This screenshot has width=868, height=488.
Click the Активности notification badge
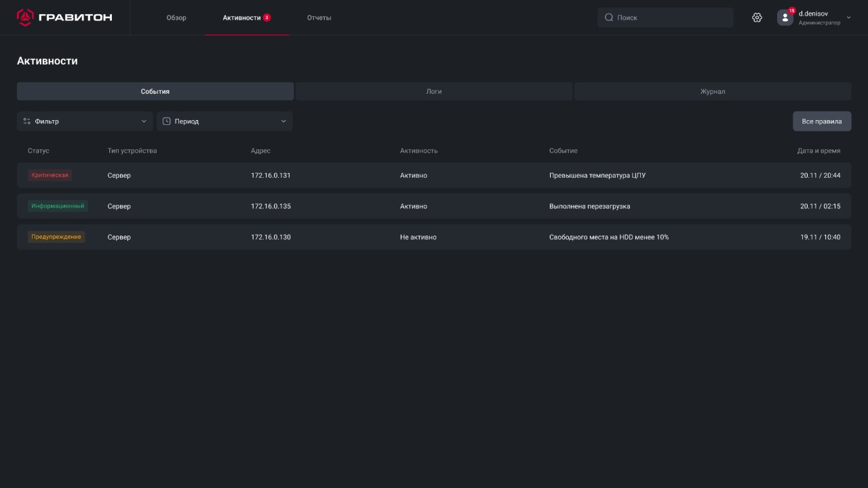(x=267, y=18)
